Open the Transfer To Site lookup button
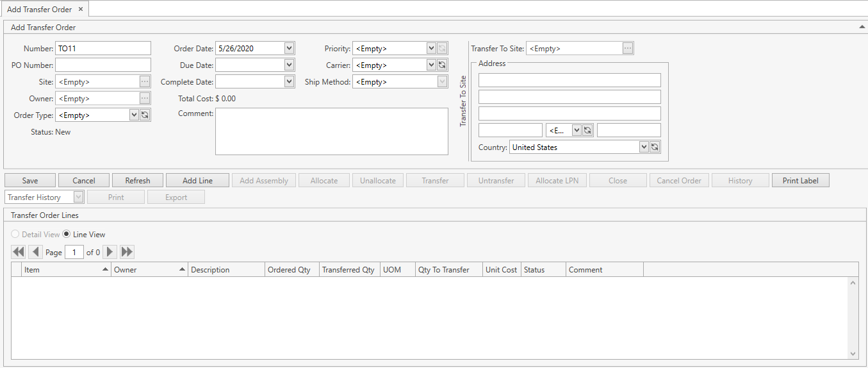 coord(628,48)
